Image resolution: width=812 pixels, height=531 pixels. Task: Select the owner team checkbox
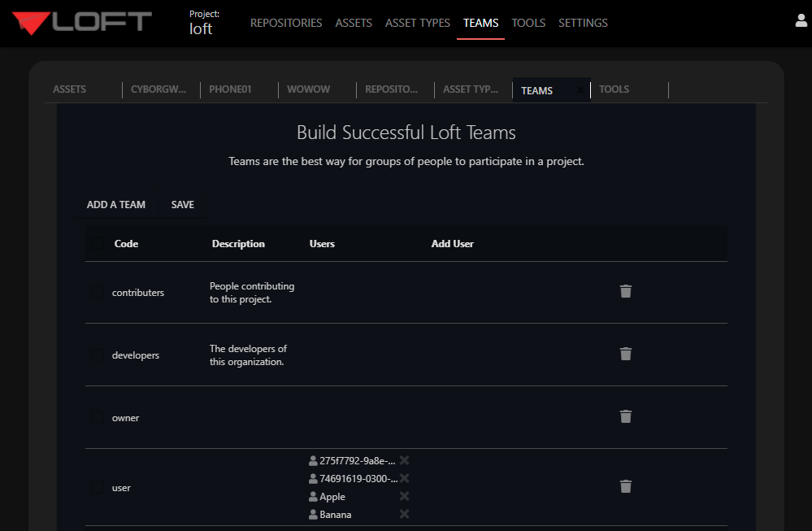[98, 417]
